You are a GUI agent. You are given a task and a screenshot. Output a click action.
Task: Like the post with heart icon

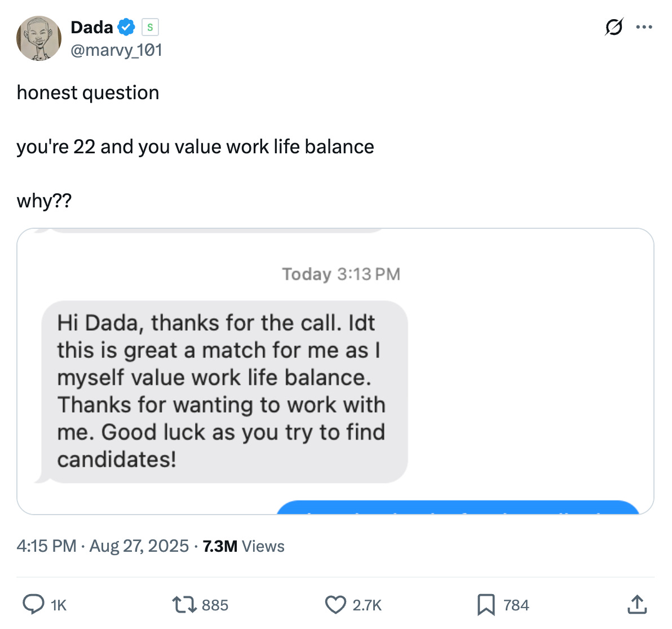pos(335,605)
